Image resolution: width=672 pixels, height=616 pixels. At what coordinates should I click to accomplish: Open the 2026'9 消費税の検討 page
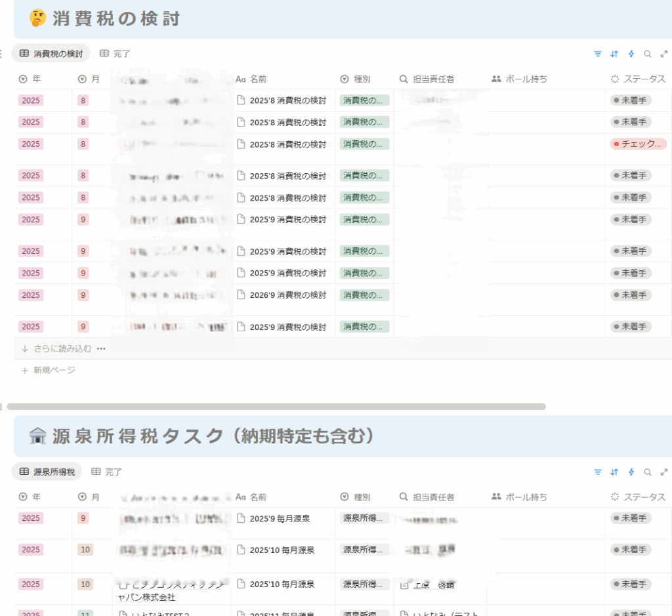click(287, 295)
